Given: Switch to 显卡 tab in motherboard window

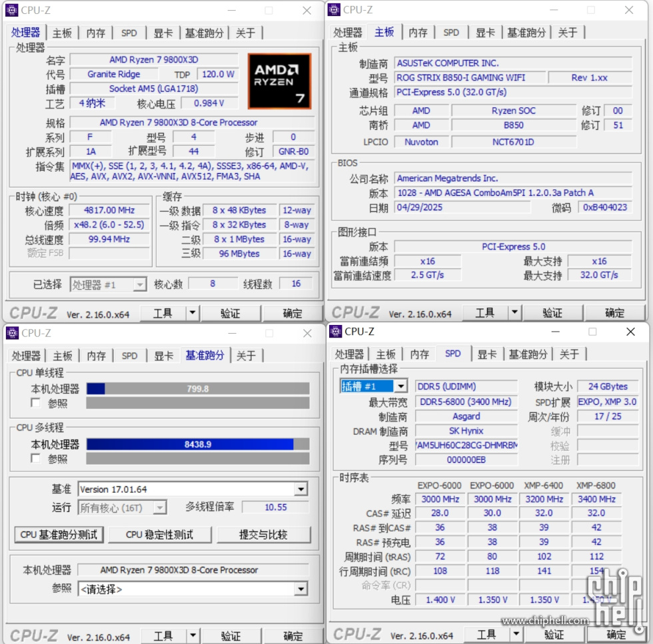Looking at the screenshot, I should pos(485,33).
